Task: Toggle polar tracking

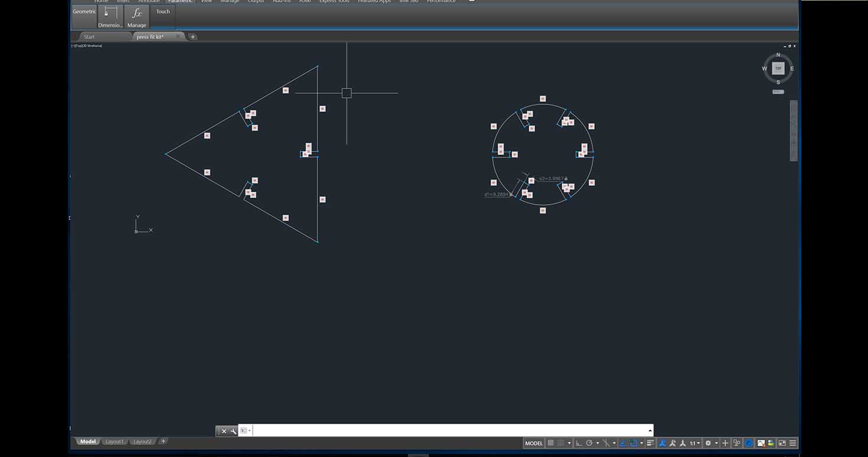Action: point(589,443)
